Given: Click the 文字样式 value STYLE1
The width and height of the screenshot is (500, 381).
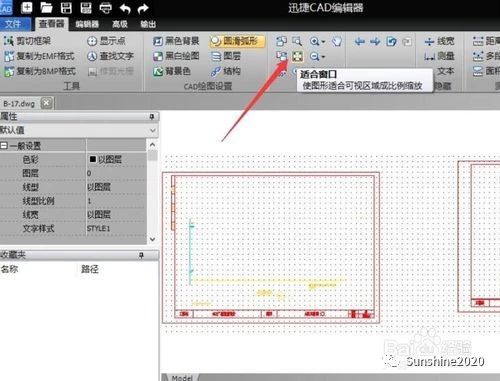Looking at the screenshot, I should tap(116, 229).
